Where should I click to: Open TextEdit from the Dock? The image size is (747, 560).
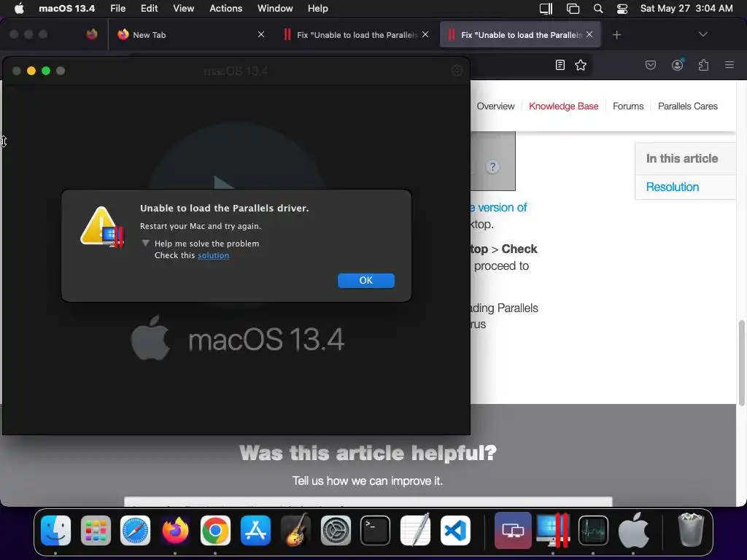coord(415,531)
